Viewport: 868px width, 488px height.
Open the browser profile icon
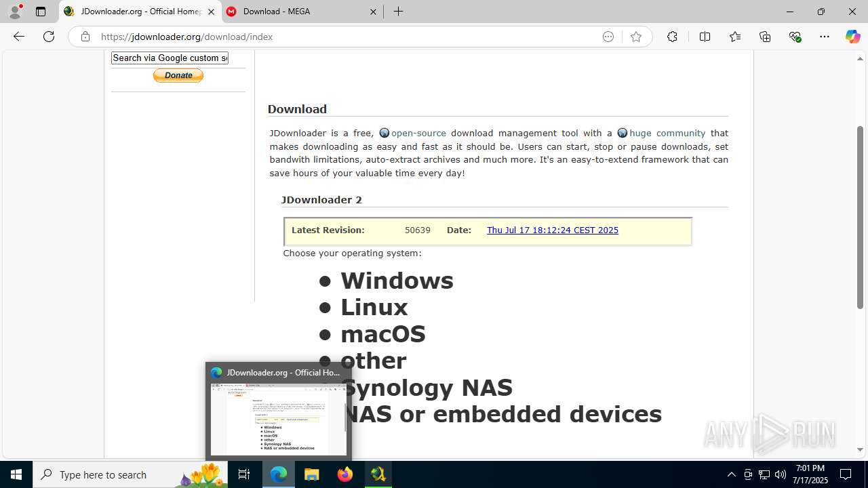(15, 12)
